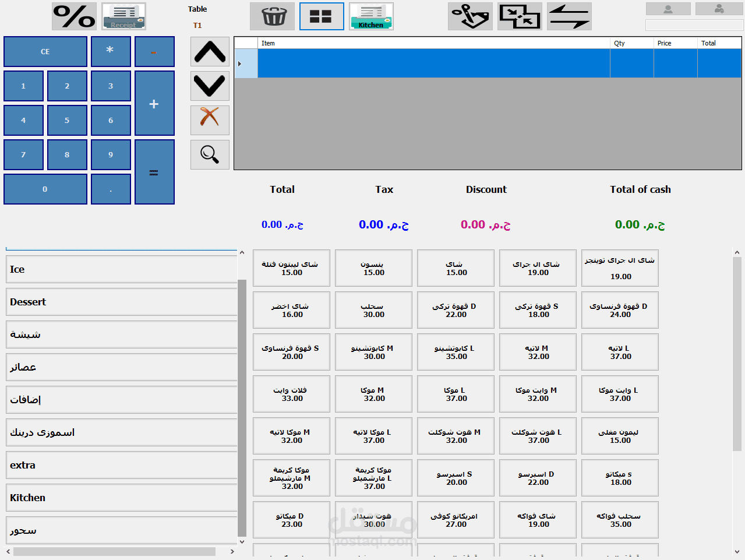Open the Ice category
The image size is (745, 560).
121,269
